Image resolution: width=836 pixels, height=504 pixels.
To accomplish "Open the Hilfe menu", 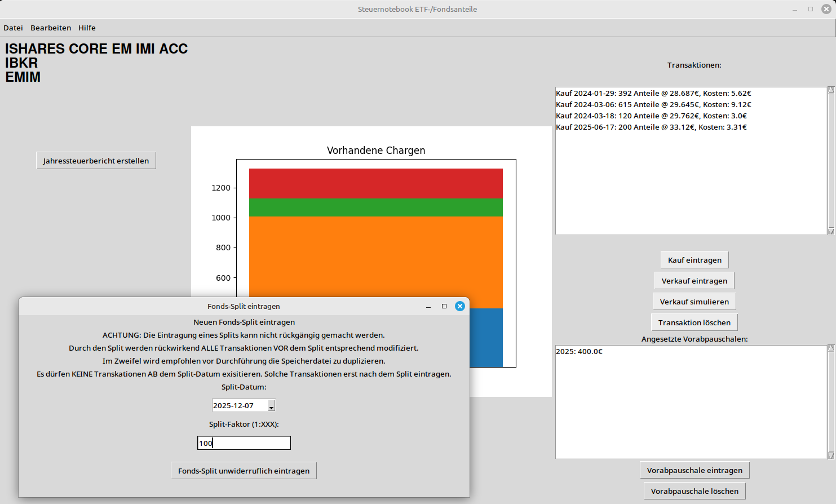I will tap(87, 28).
